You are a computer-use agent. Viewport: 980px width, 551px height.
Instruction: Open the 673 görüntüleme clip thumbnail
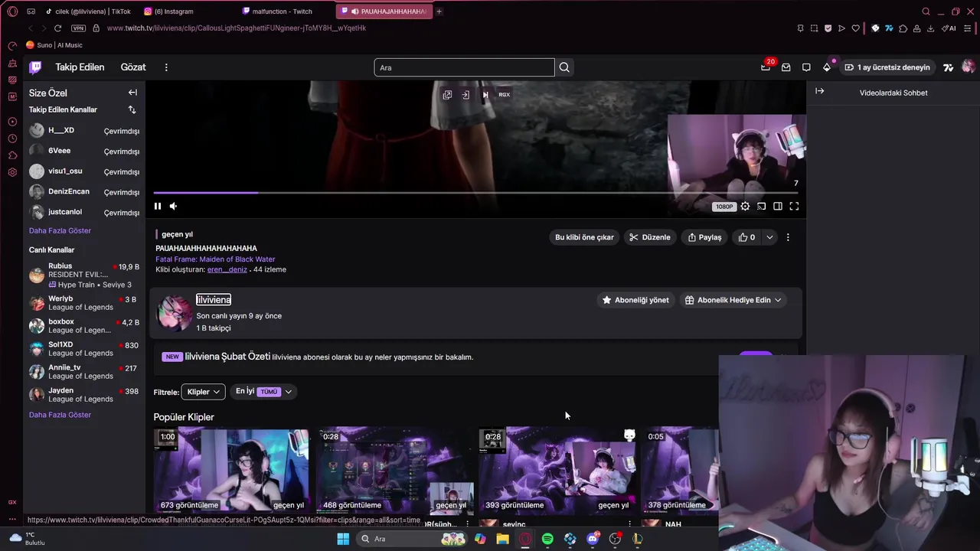pos(231,470)
